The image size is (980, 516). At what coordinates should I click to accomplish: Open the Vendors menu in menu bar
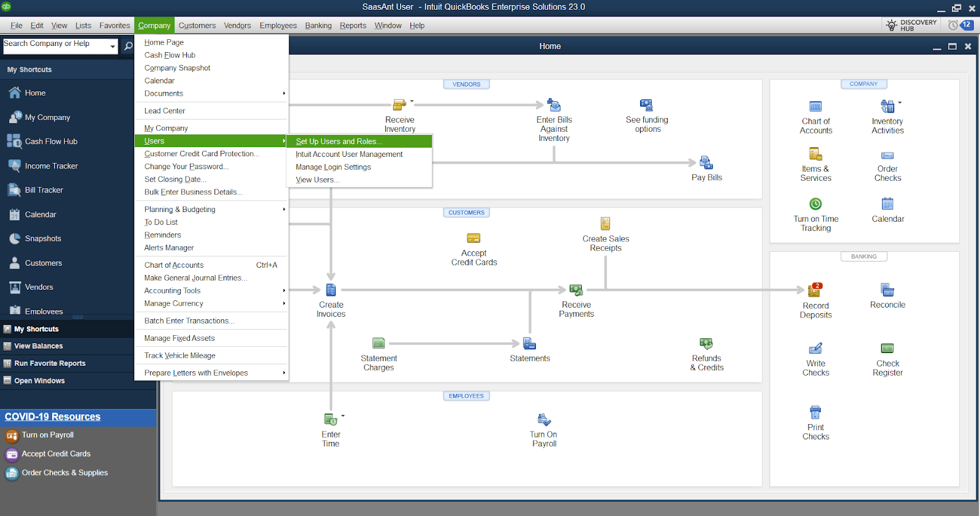[237, 25]
